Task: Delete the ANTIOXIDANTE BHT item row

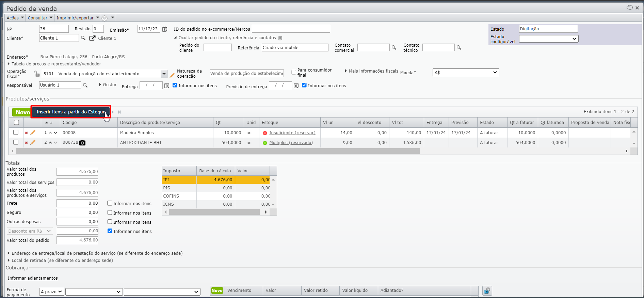Action: point(26,143)
